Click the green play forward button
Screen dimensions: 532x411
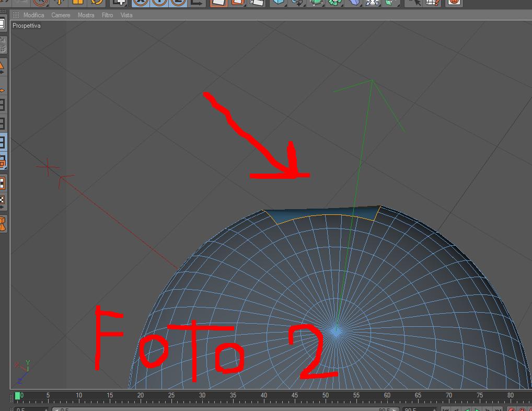point(477,409)
